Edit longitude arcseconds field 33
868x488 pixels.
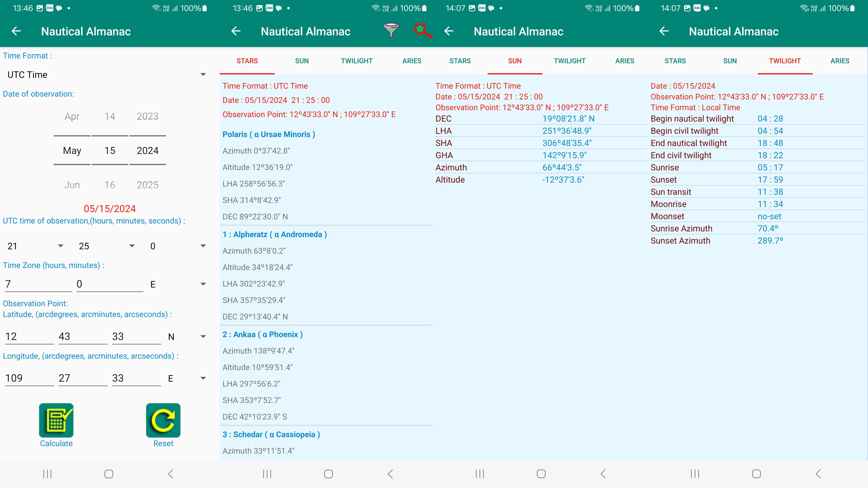(x=137, y=378)
